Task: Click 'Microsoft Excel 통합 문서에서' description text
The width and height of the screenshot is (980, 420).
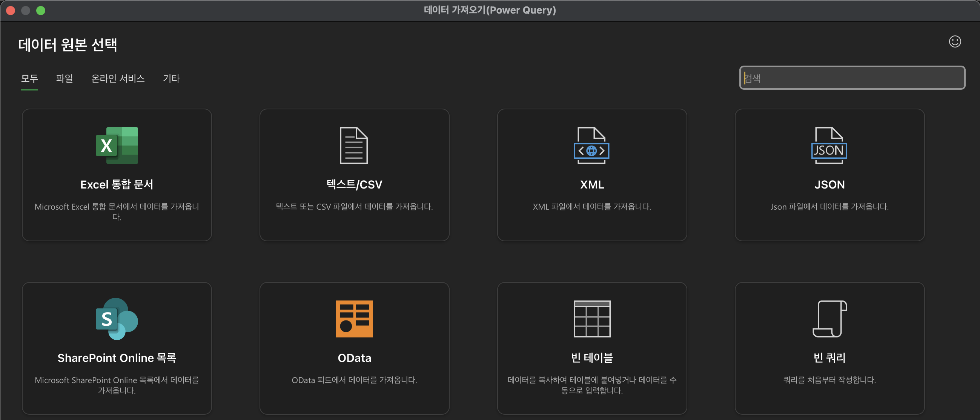Action: pos(117,212)
